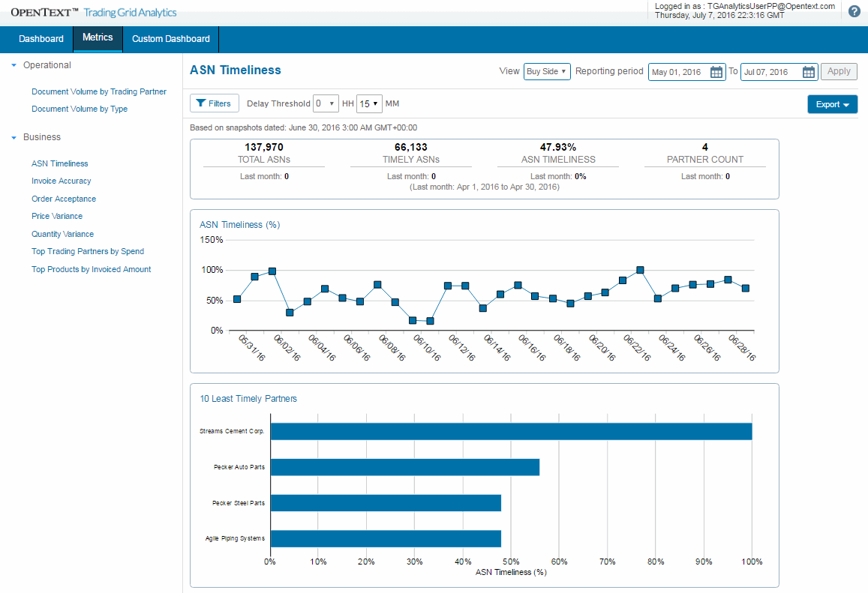
Task: Open the Delay Threshold hours dropdown
Action: 326,103
